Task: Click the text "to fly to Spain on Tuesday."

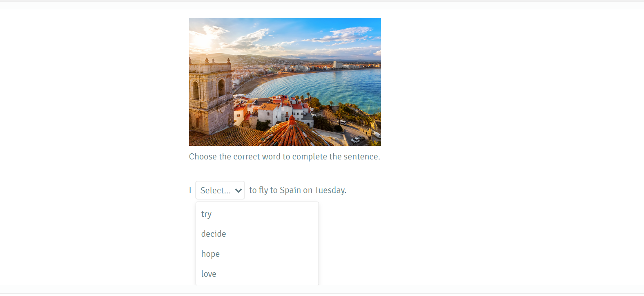Action: click(298, 190)
